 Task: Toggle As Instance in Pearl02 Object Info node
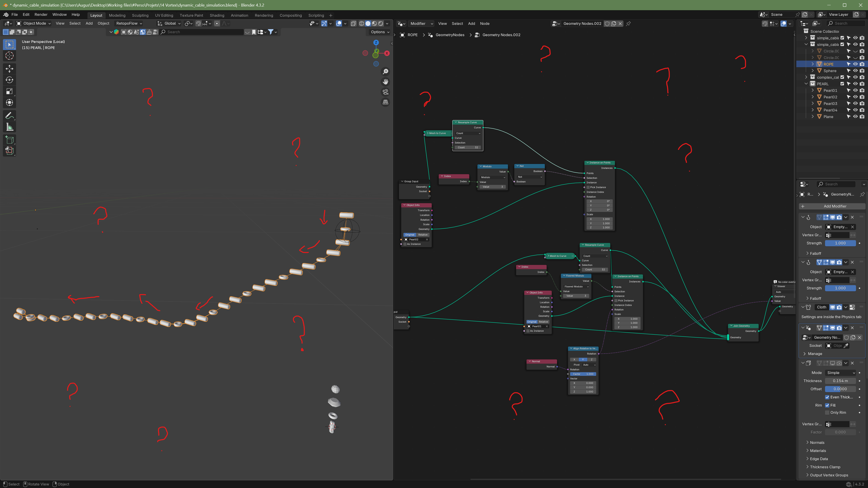405,244
